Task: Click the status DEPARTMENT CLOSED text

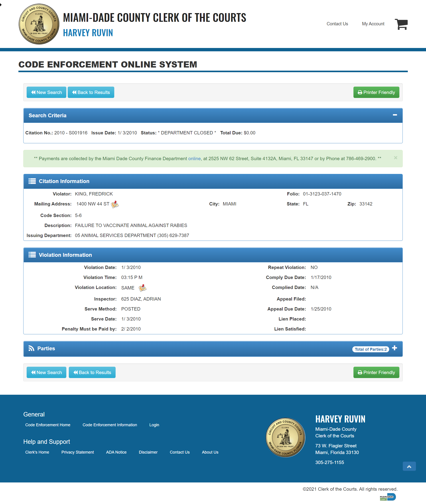Action: tap(187, 133)
